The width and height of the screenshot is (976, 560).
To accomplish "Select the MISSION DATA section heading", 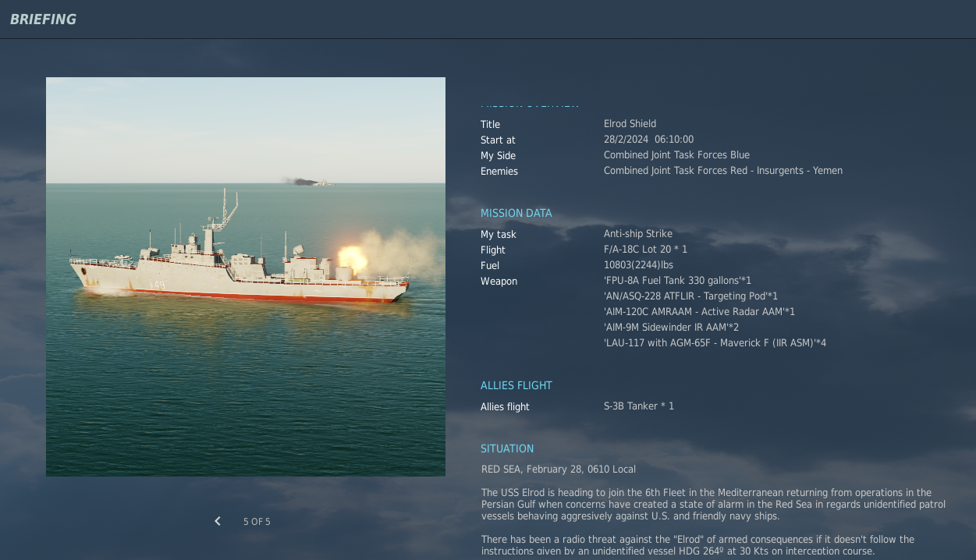I will (x=516, y=213).
